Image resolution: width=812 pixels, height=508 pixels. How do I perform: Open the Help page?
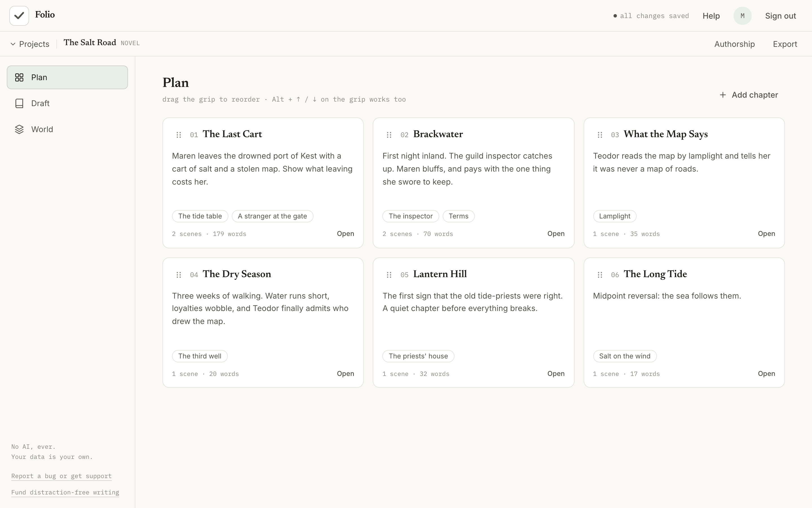(x=711, y=16)
